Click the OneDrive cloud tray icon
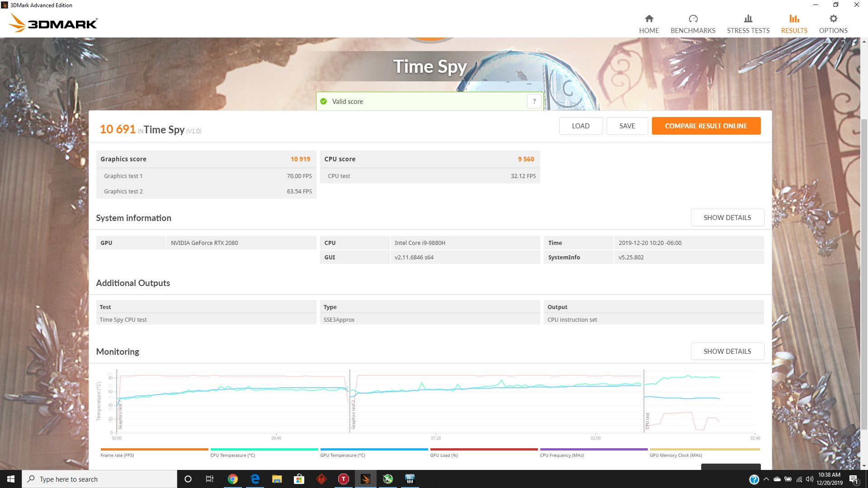Image resolution: width=868 pixels, height=488 pixels. (x=777, y=479)
